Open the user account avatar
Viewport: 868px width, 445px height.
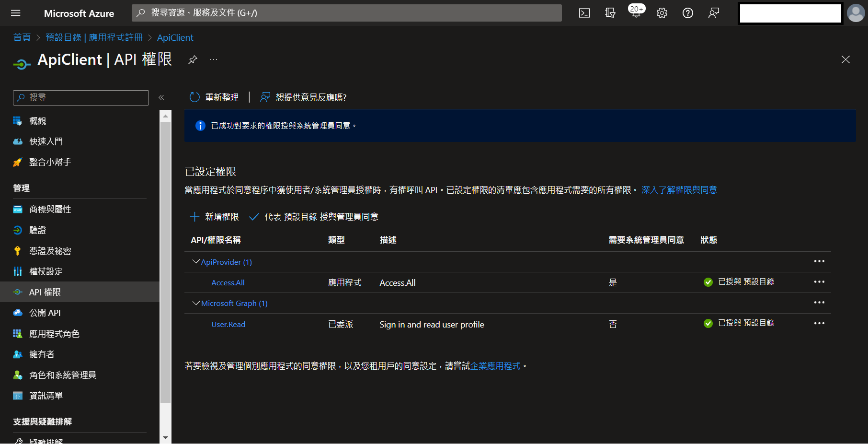pos(856,13)
